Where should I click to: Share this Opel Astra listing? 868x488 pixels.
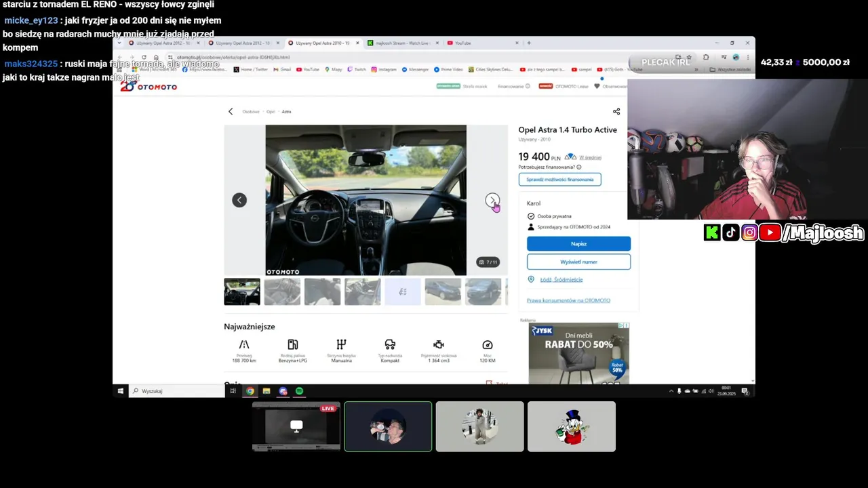click(616, 111)
